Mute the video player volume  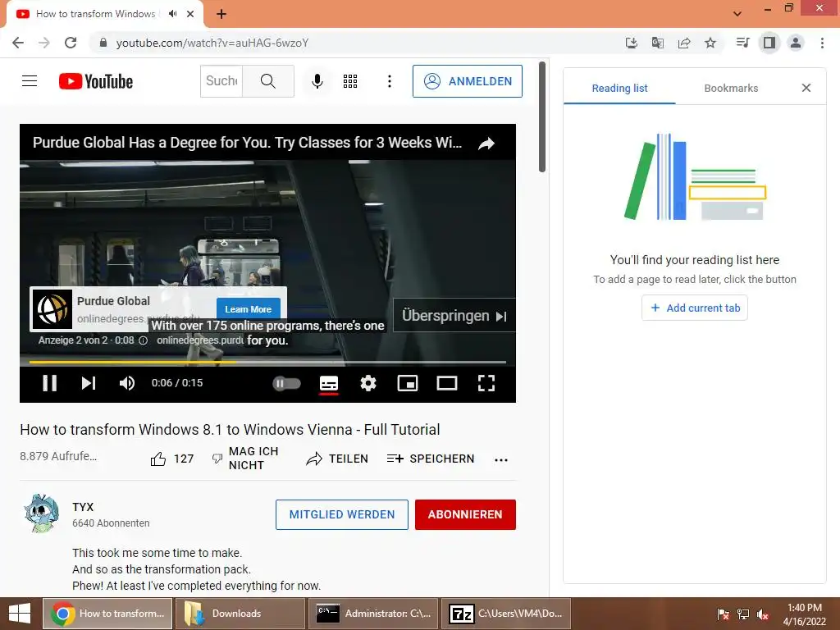(x=127, y=383)
